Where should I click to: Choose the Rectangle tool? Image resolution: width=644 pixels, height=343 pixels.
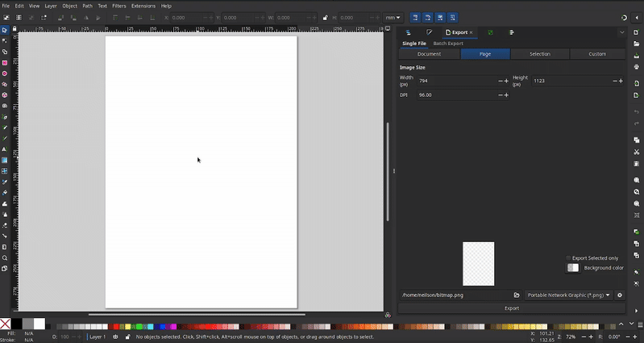pyautogui.click(x=5, y=62)
